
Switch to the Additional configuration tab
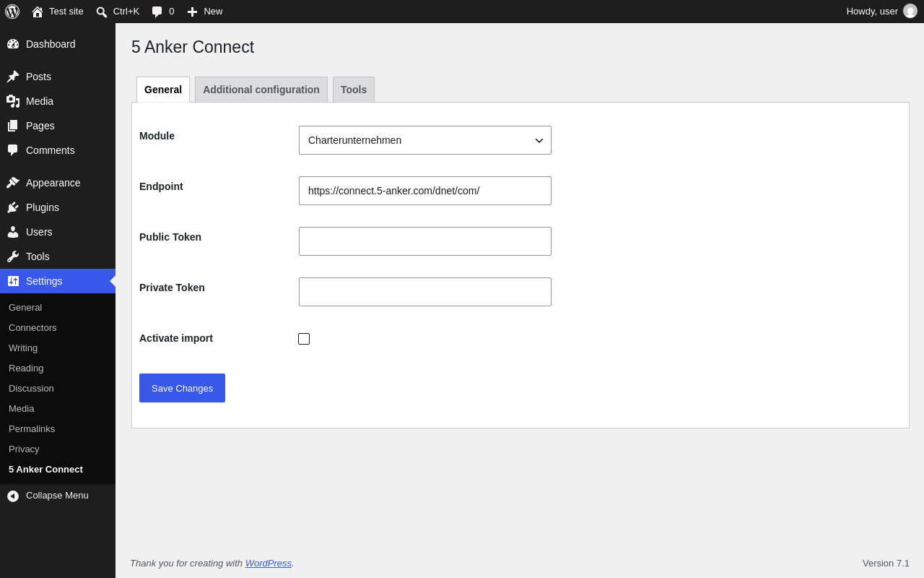(261, 90)
